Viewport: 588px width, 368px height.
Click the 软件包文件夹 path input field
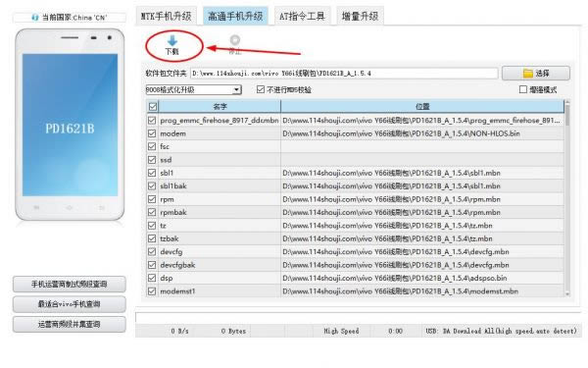coord(344,74)
